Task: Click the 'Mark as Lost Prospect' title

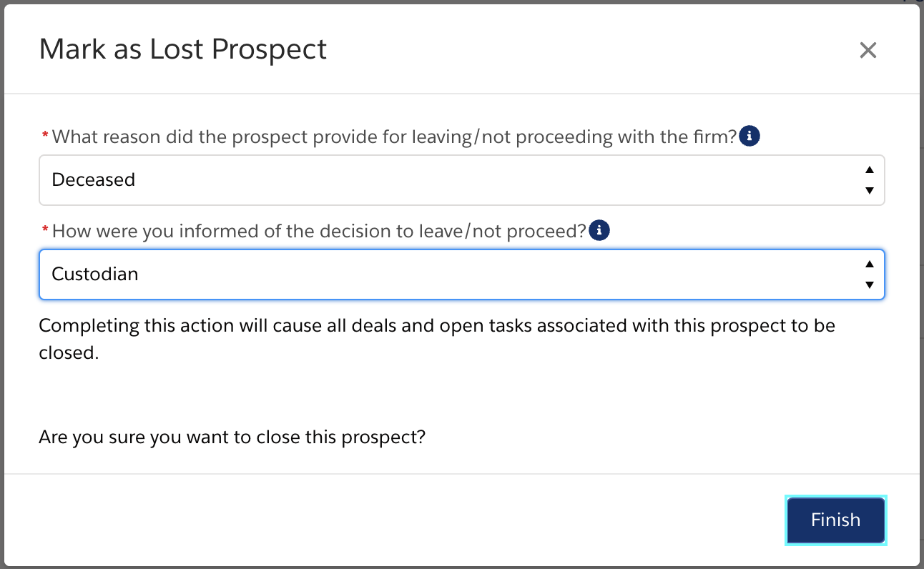Action: click(183, 49)
